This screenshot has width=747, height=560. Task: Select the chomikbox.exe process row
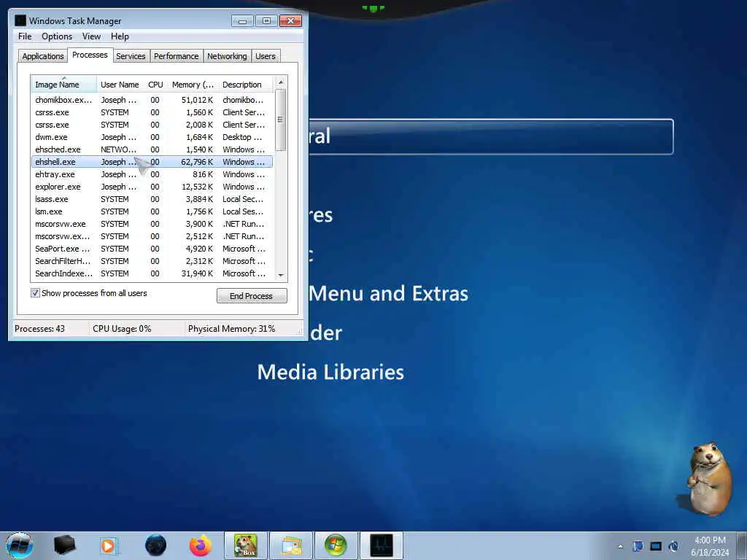pyautogui.click(x=152, y=100)
